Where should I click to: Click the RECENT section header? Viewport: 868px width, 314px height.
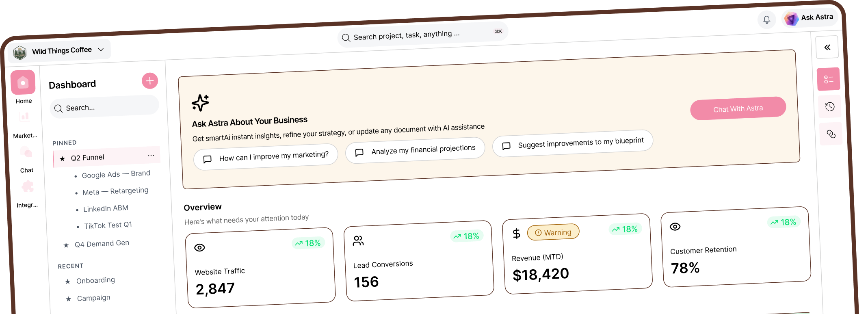tap(71, 266)
